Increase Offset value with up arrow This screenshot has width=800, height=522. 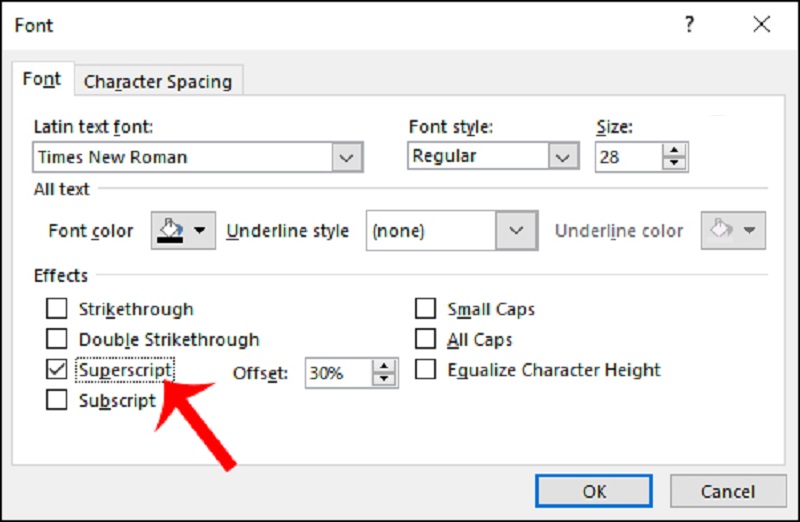[385, 366]
